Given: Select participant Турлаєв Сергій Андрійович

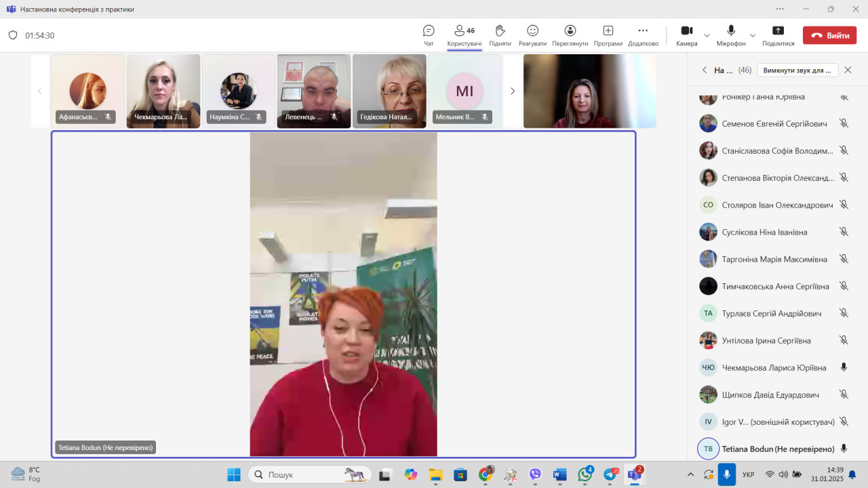Looking at the screenshot, I should (x=774, y=313).
